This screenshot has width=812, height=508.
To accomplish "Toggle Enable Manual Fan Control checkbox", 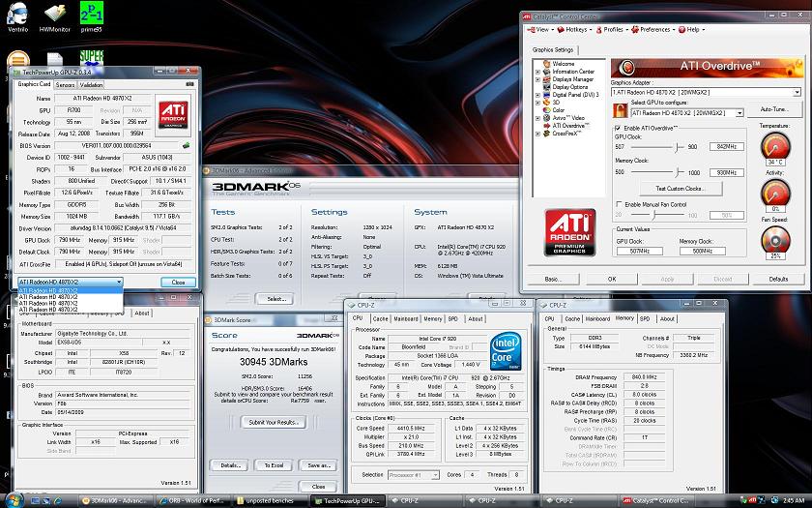I will (x=619, y=204).
